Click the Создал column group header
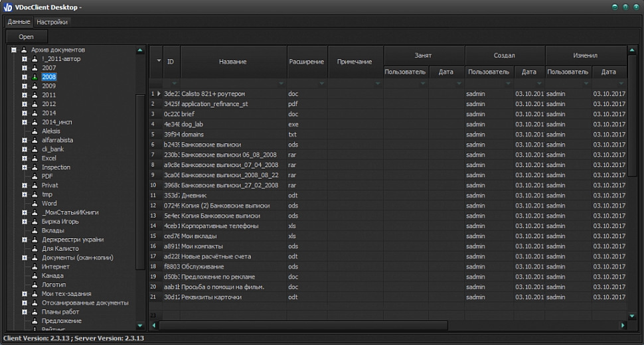The image size is (644, 345). pyautogui.click(x=505, y=55)
